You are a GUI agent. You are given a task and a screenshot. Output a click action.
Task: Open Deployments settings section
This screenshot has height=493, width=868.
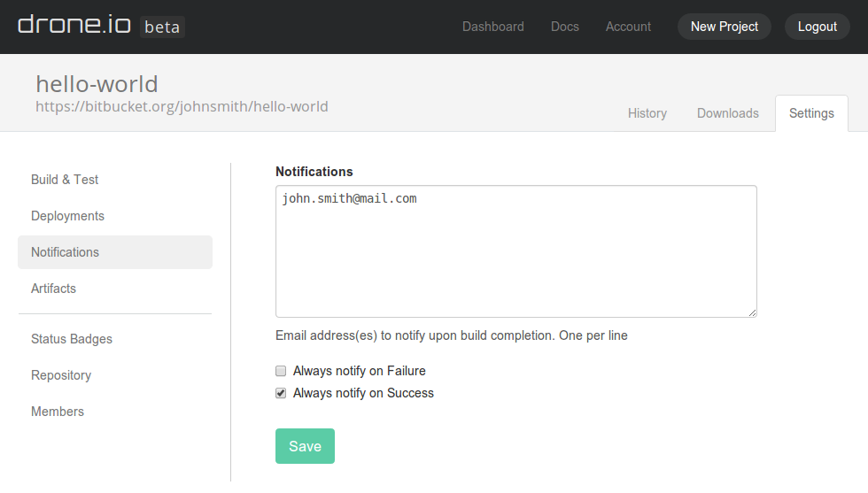pos(67,216)
